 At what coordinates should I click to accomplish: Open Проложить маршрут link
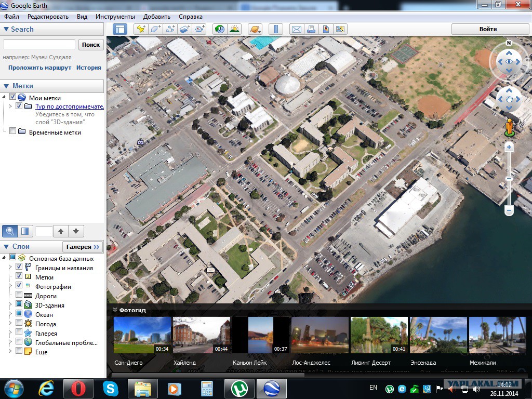click(x=39, y=68)
